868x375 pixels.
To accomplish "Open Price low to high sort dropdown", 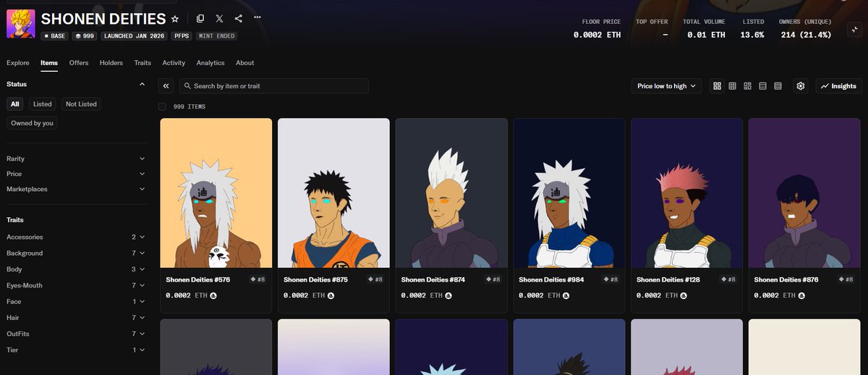I will click(666, 86).
